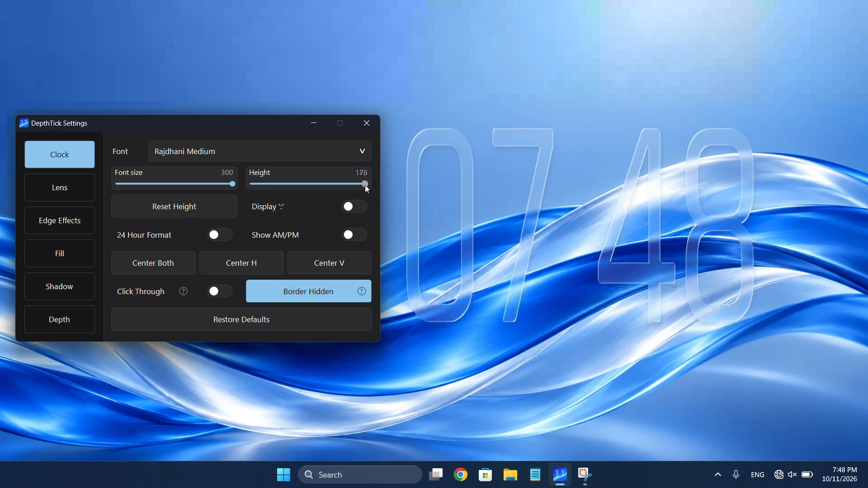Image resolution: width=868 pixels, height=488 pixels.
Task: Open the Clock settings tab
Action: click(x=60, y=155)
